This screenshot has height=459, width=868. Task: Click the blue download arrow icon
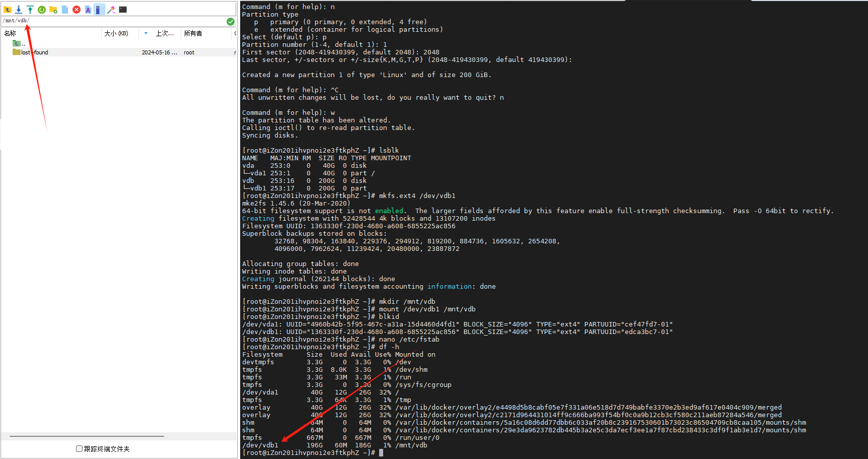19,10
